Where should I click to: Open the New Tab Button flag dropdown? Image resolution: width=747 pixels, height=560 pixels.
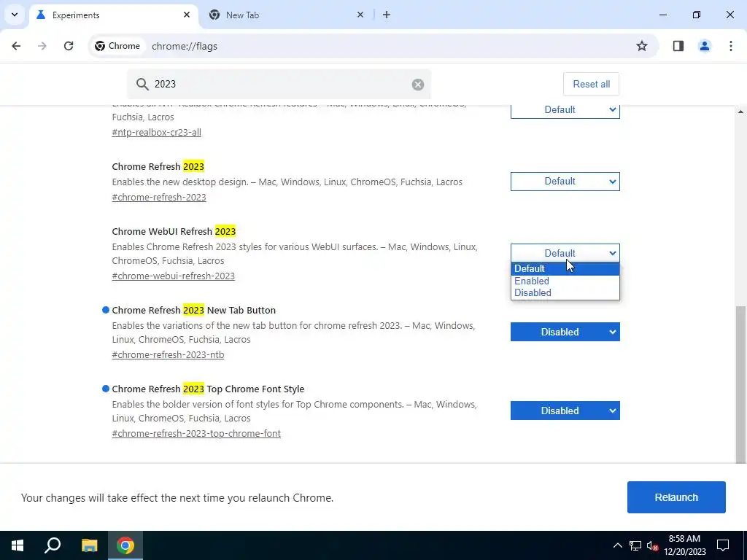pos(565,332)
